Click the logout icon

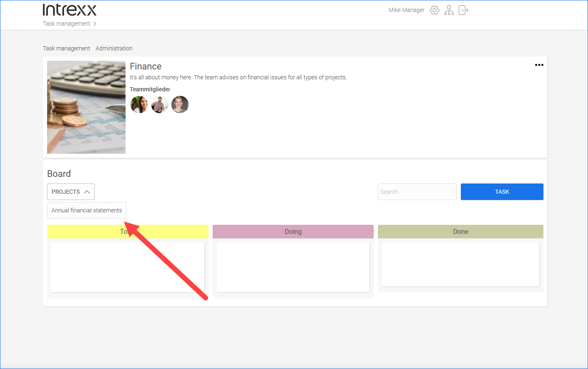pyautogui.click(x=464, y=10)
